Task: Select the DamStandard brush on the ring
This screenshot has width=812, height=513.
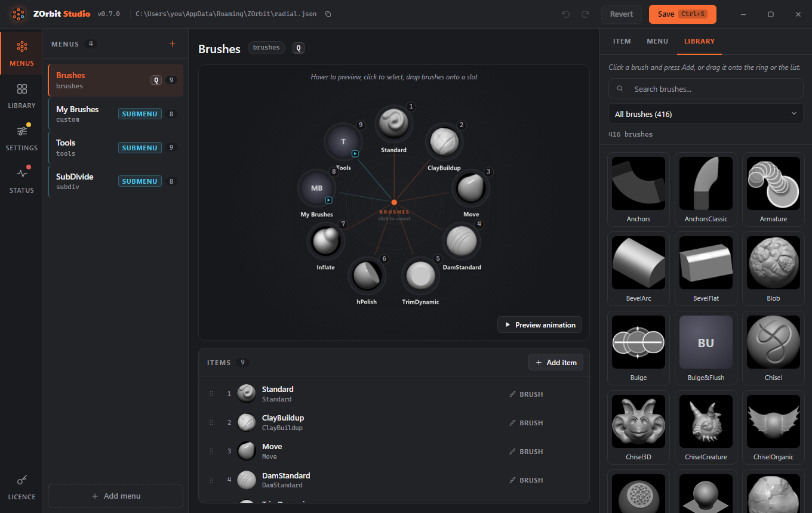Action: pos(462,241)
